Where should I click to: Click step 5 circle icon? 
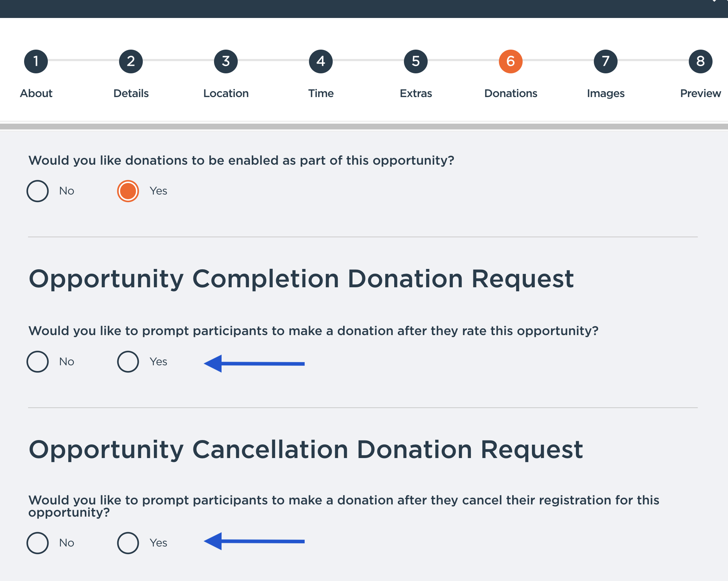coord(416,61)
